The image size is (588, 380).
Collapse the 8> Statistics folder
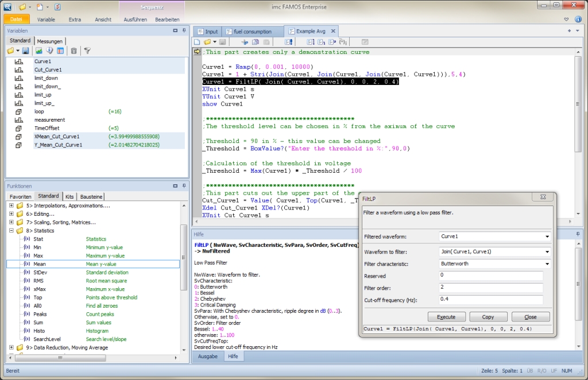pyautogui.click(x=11, y=231)
